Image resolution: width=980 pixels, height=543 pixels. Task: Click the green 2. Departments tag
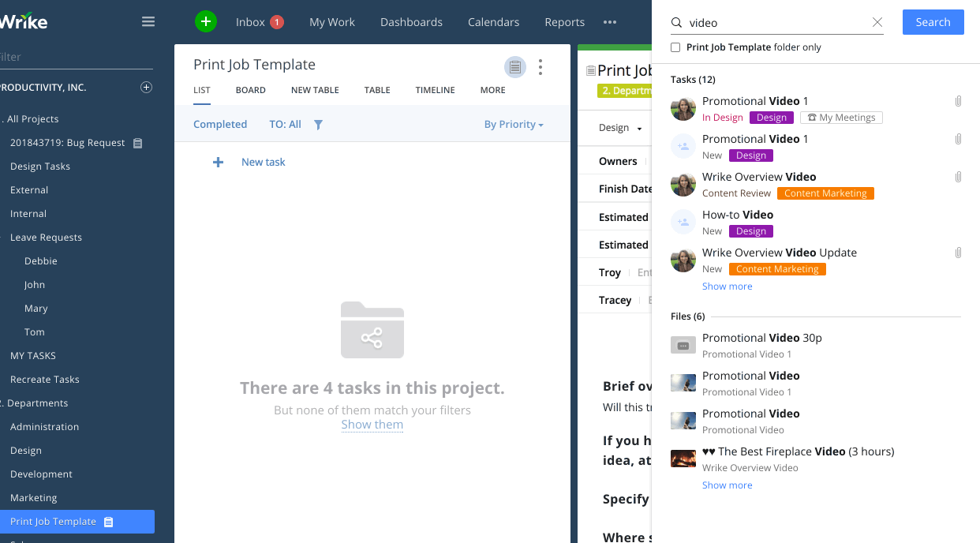pos(625,91)
